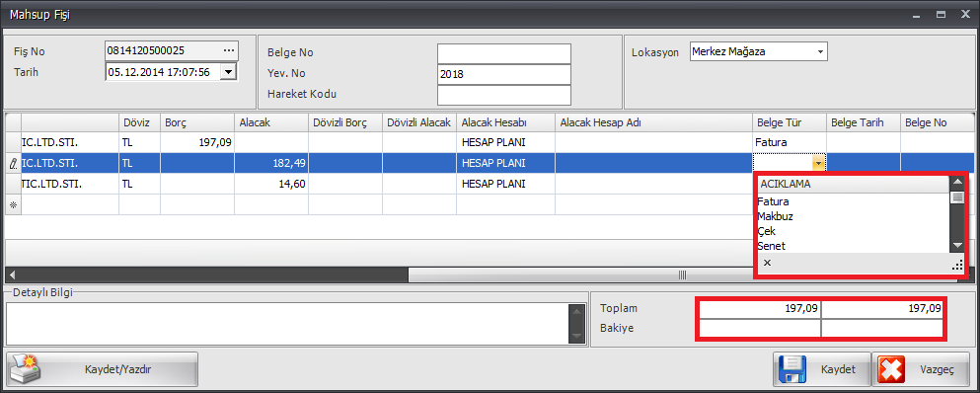Viewport: 980px width, 393px height.
Task: Click the horizontal scrollbar left arrow
Action: [x=12, y=275]
